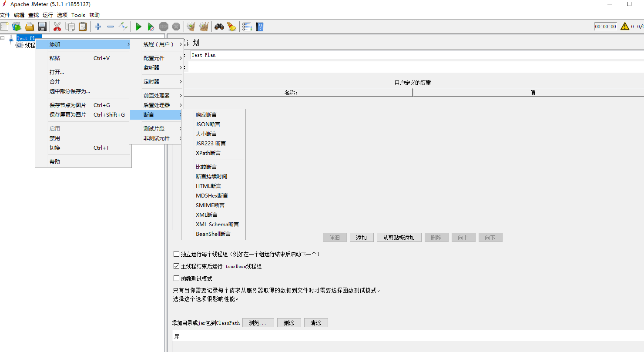Image resolution: width=644 pixels, height=352 pixels.
Task: Click the 从剪贴板添加 button
Action: click(x=399, y=238)
